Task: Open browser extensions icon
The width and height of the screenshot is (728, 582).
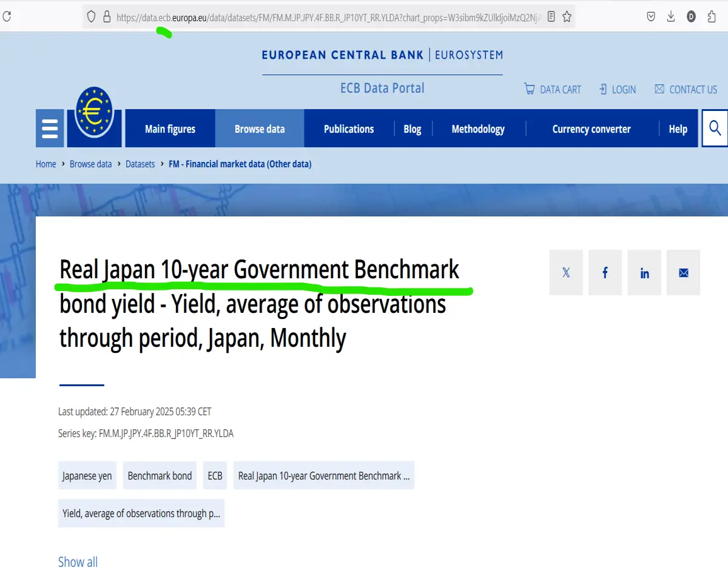Action: [x=712, y=17]
